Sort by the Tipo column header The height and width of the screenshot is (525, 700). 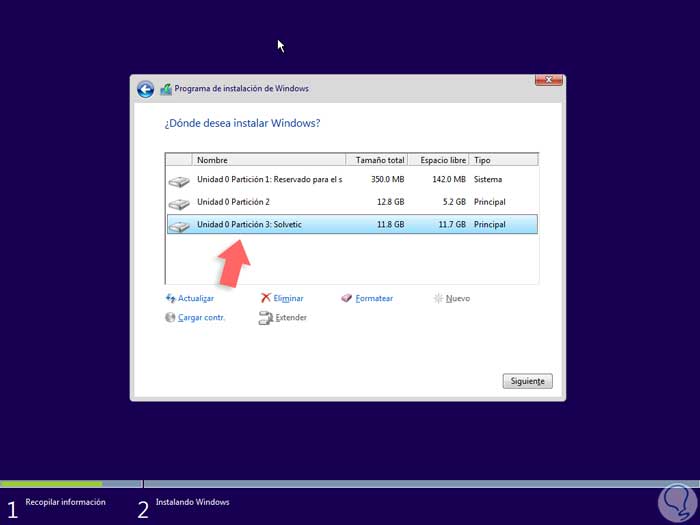click(x=504, y=160)
